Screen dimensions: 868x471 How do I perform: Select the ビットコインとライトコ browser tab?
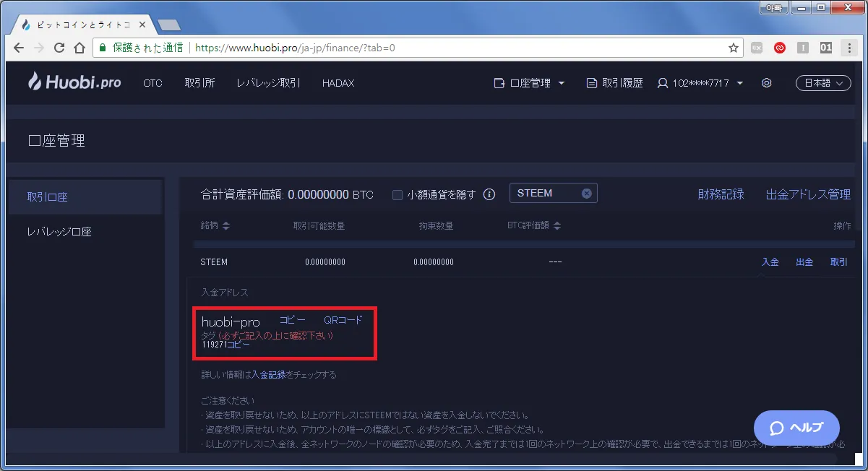83,25
